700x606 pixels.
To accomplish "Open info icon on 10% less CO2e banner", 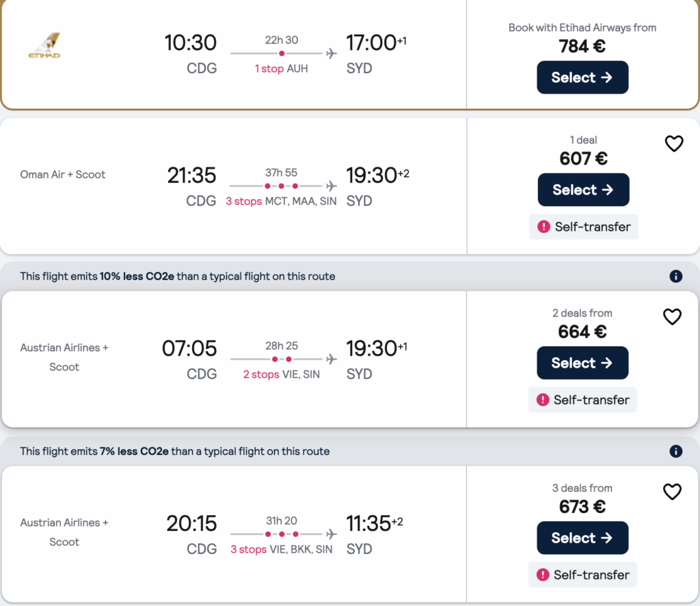I will (676, 276).
